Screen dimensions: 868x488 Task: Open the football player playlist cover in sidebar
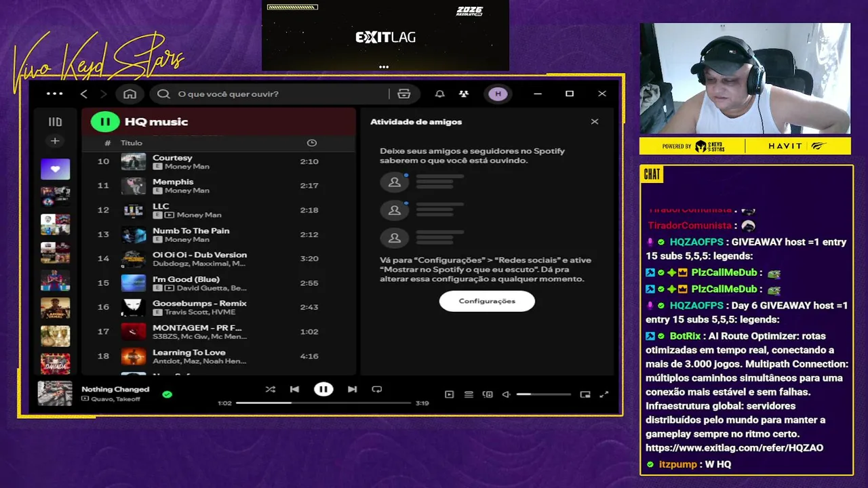(55, 280)
